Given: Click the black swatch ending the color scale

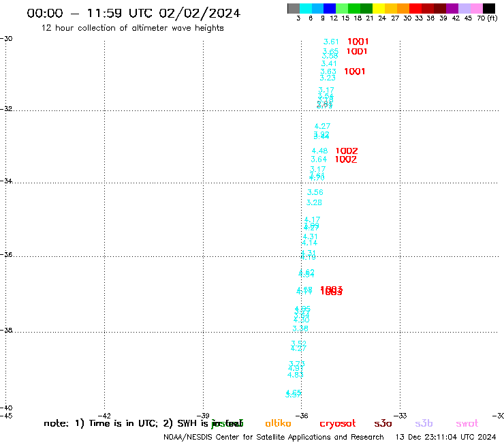Looking at the screenshot, I should [x=489, y=8].
